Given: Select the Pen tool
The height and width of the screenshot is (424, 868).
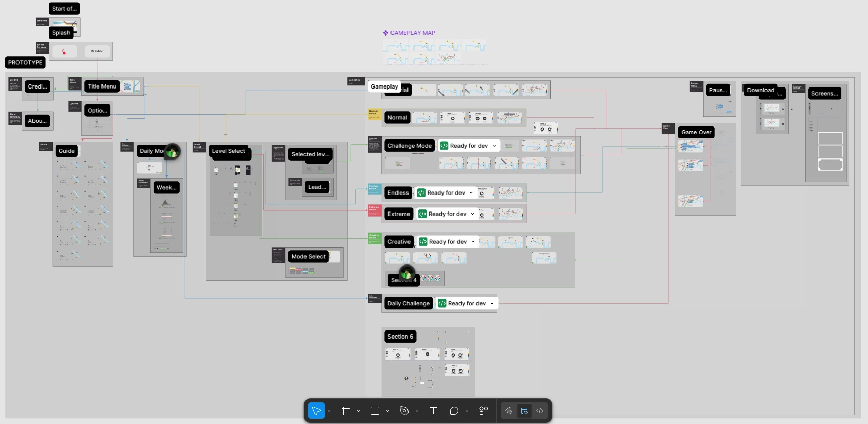Looking at the screenshot, I should [x=404, y=411].
